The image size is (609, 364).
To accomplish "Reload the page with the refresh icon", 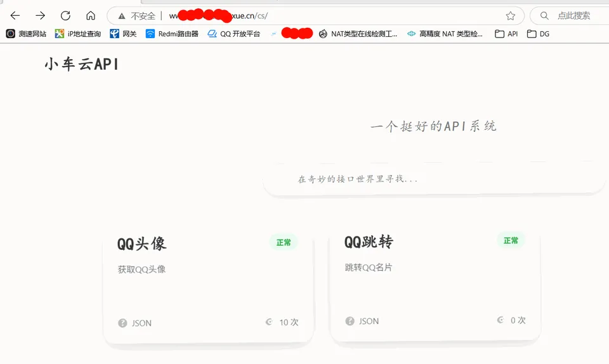I will coord(65,15).
